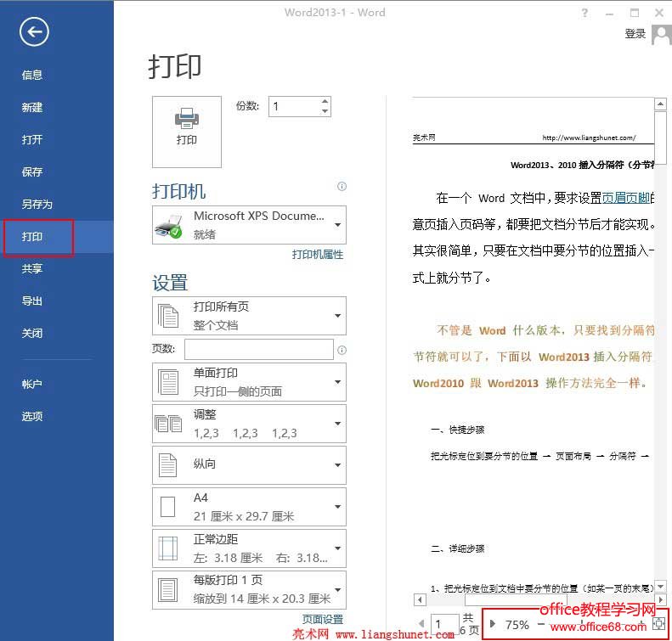Increase copies with the up spinner arrow
The image size is (672, 641).
click(325, 102)
